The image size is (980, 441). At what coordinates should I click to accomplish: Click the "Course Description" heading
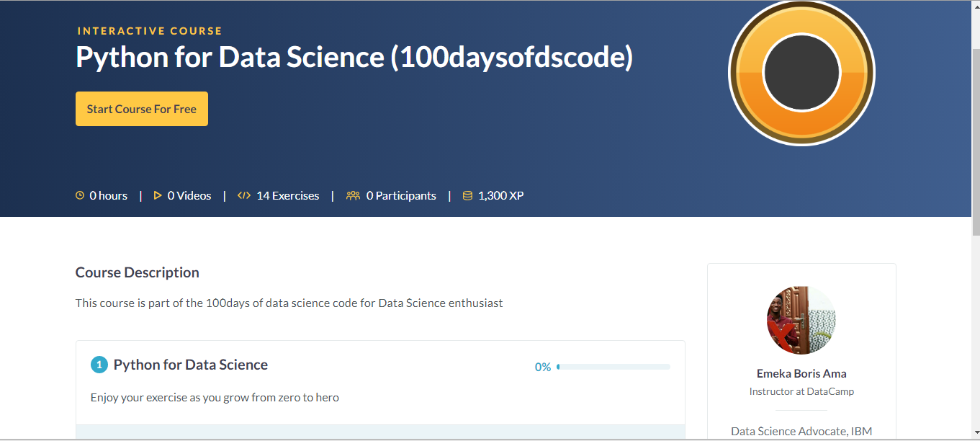point(137,272)
